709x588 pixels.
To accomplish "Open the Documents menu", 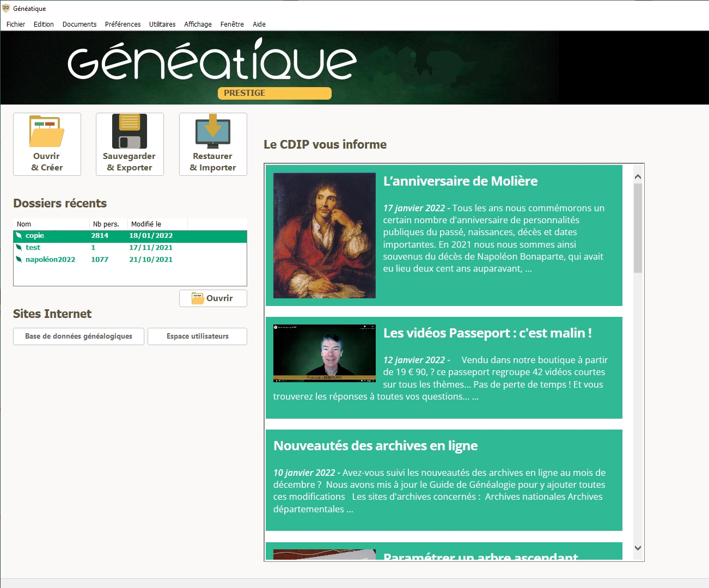I will pos(80,24).
